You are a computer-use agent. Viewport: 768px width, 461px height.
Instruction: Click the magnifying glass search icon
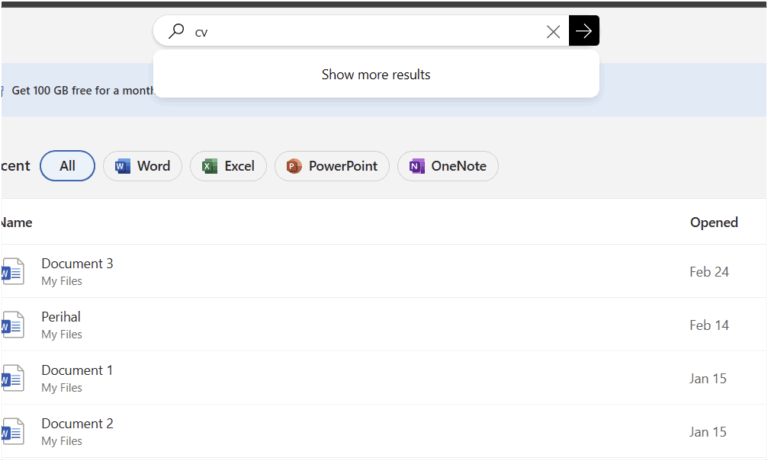pos(176,31)
